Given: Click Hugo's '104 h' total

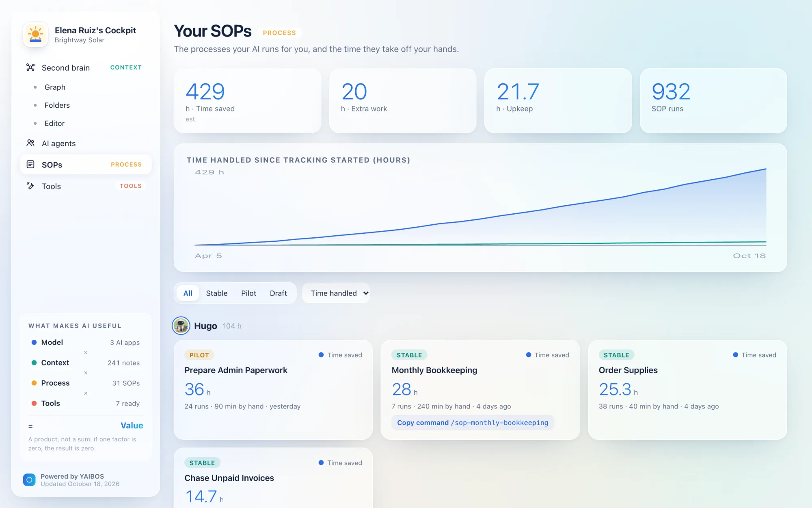Looking at the screenshot, I should 232,326.
